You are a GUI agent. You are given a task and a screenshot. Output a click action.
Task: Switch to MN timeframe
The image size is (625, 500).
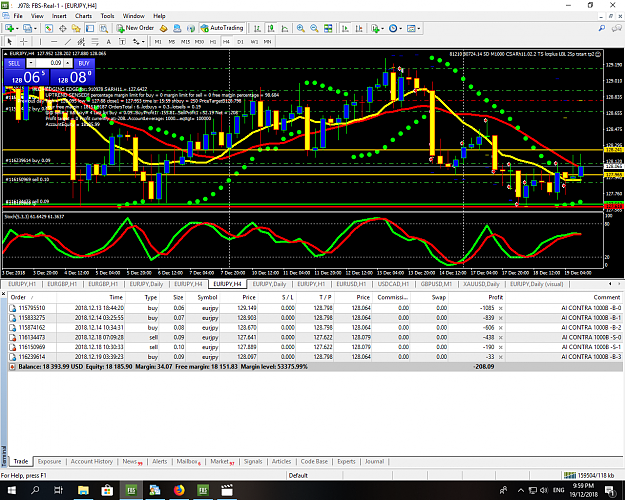(267, 41)
